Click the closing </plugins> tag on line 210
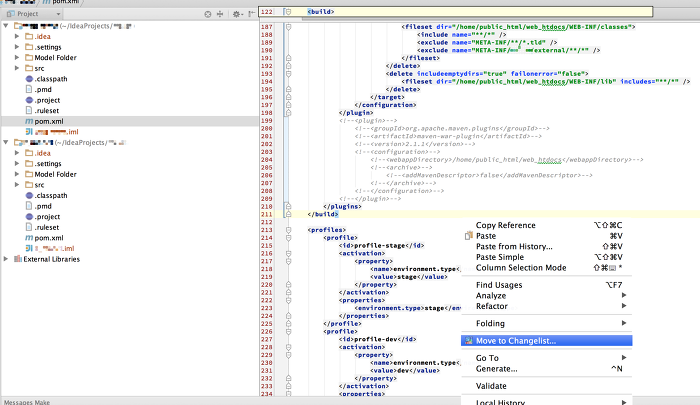The image size is (700, 405). (x=342, y=206)
